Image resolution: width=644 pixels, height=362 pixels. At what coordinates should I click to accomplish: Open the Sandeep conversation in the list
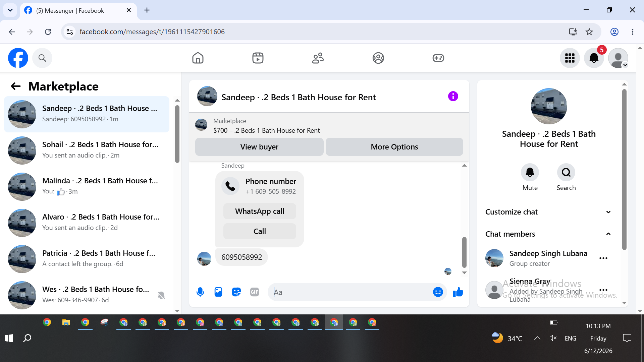[87, 114]
